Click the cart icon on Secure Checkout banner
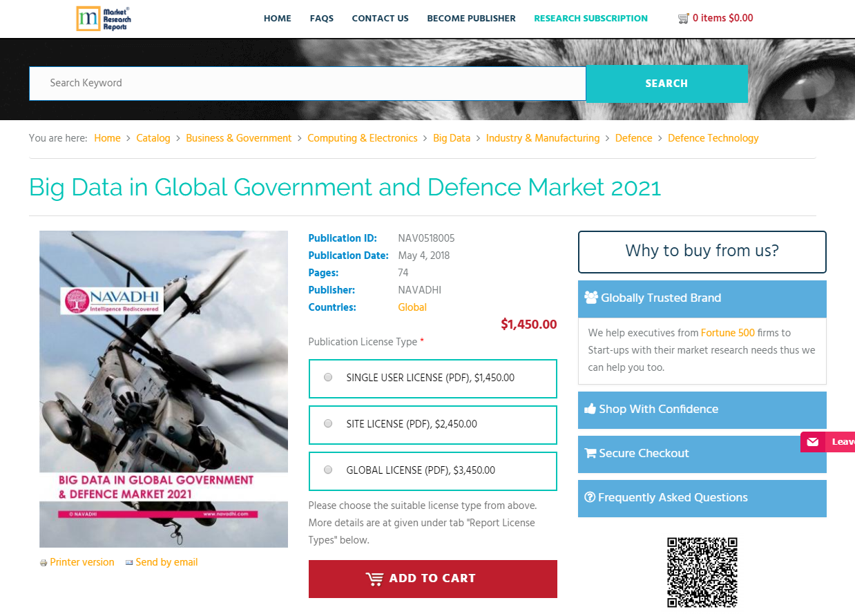 click(x=590, y=454)
